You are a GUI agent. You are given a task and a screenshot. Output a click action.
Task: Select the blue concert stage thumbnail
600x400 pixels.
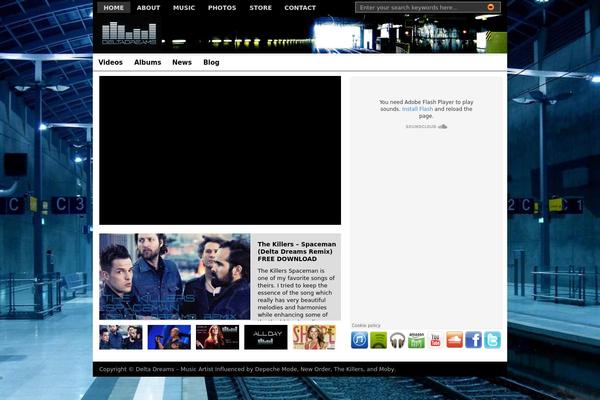coord(169,337)
